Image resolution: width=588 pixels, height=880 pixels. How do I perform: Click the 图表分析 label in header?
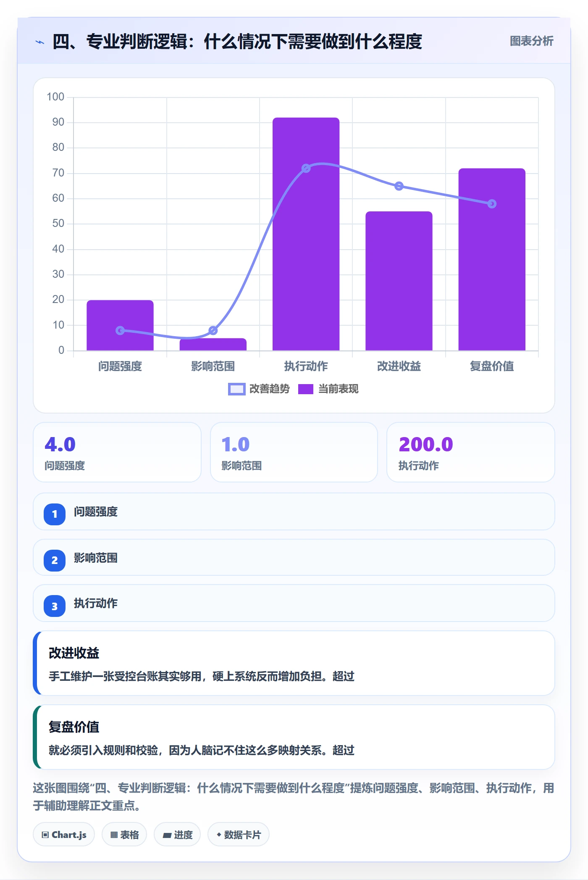(531, 41)
